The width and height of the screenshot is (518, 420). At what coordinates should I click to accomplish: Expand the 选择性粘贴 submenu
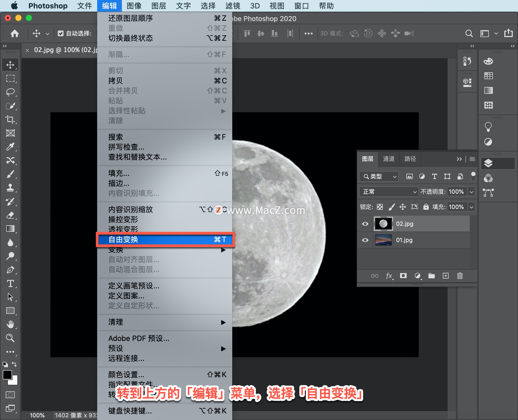coord(165,111)
